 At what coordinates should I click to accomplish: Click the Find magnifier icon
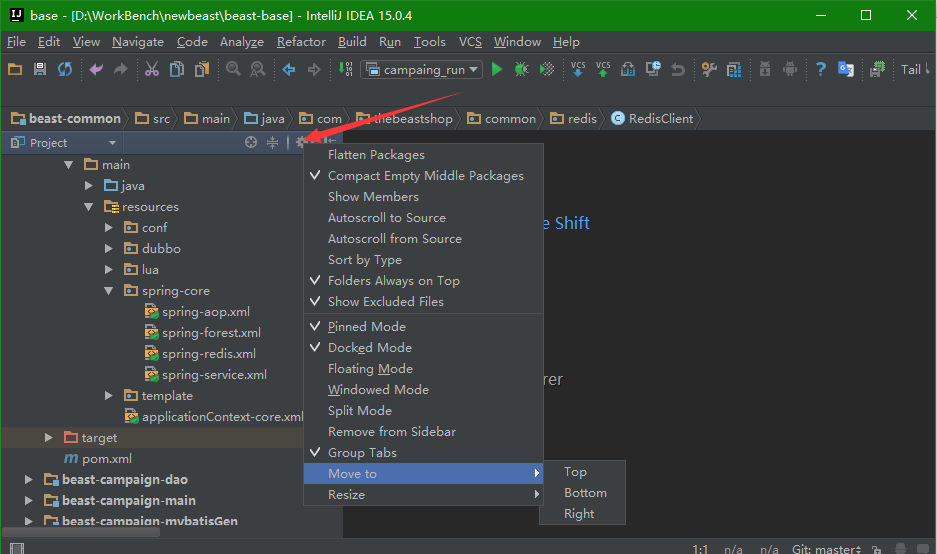[233, 69]
